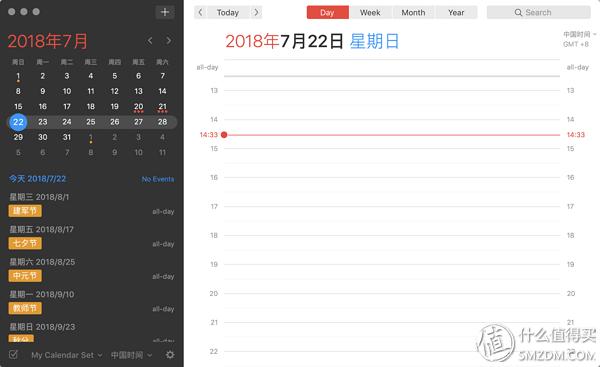Click 星期一 2018/9/10 date heading

pyautogui.click(x=42, y=294)
